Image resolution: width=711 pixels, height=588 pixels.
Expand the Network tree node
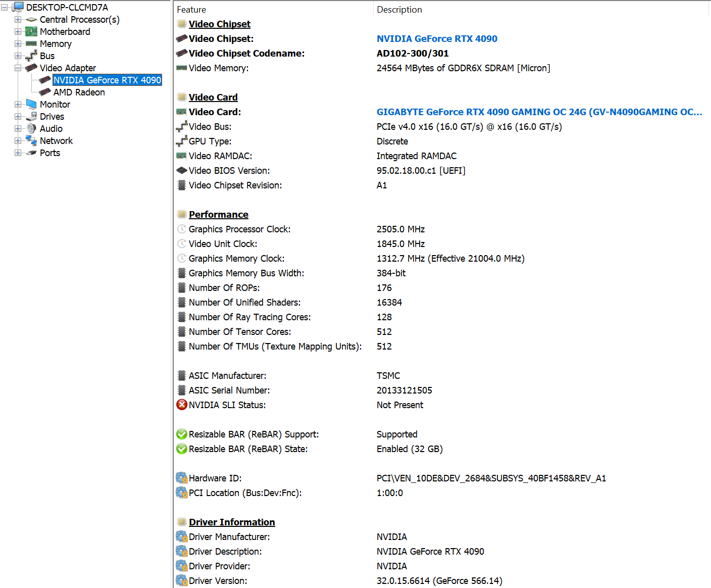tap(18, 141)
